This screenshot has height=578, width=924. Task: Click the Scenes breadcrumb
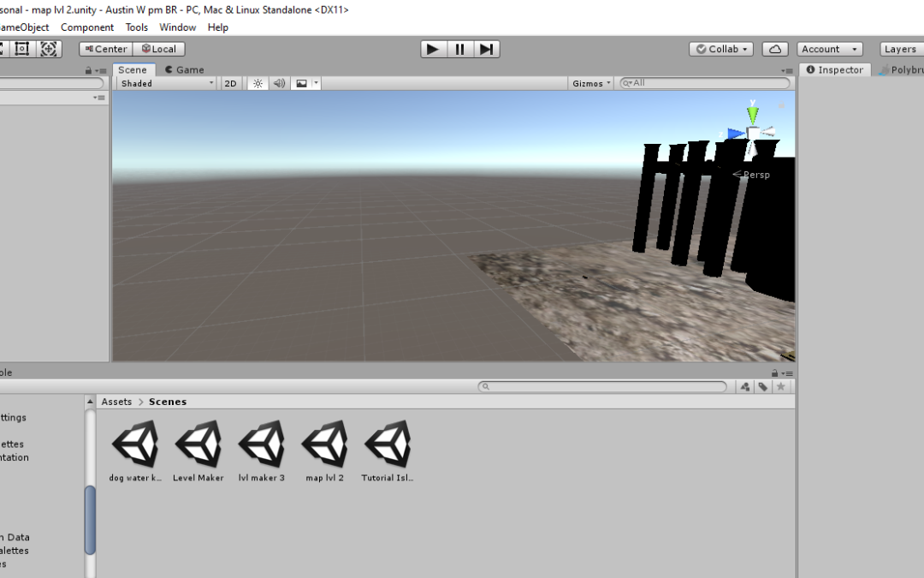click(x=168, y=402)
